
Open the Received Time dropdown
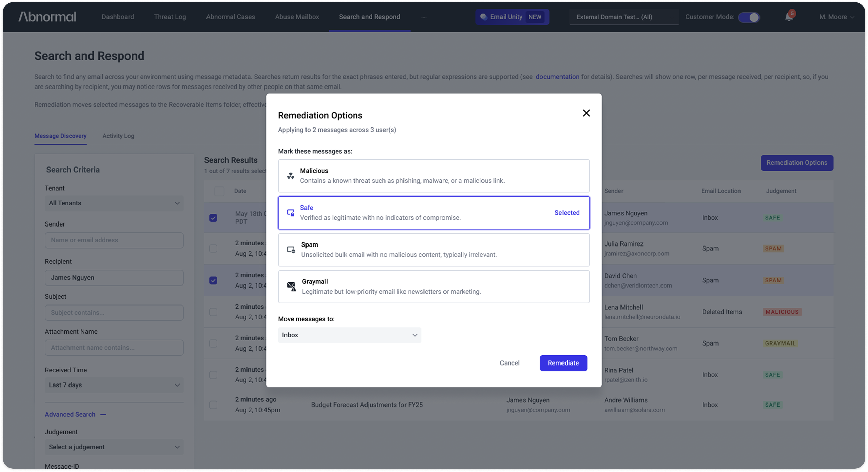coord(114,385)
